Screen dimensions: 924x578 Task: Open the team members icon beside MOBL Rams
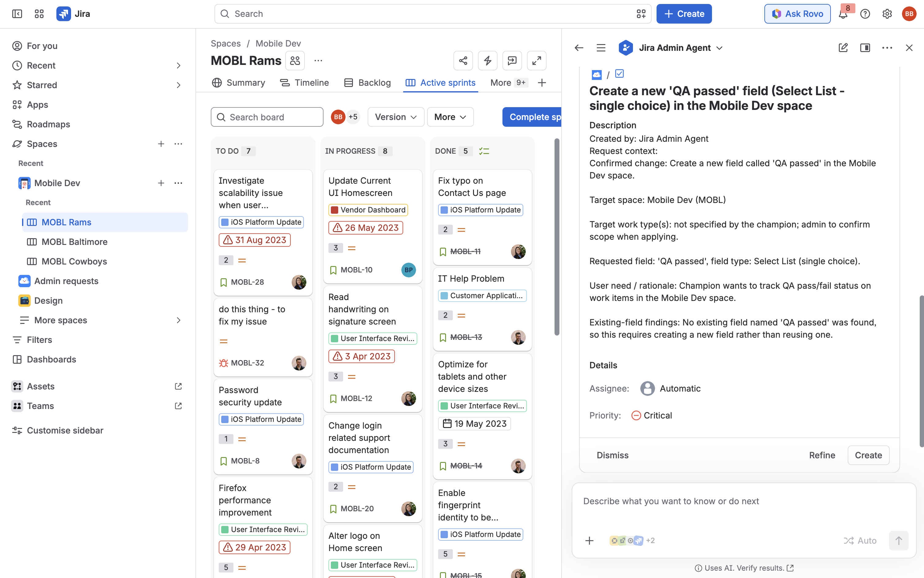click(x=295, y=60)
